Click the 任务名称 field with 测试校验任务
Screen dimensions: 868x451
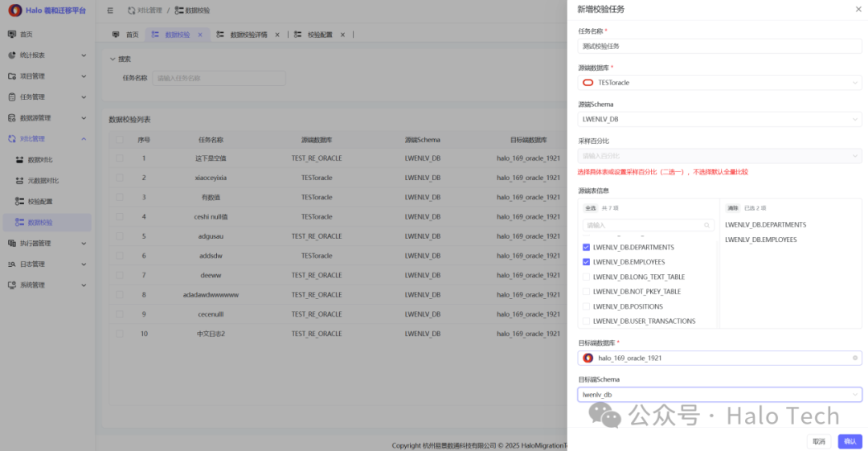(719, 47)
